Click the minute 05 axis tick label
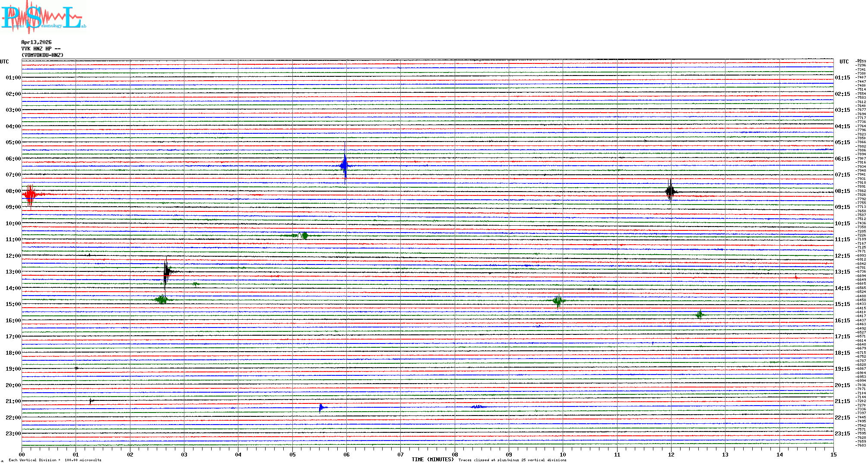The height and width of the screenshot is (466, 868). tap(292, 454)
